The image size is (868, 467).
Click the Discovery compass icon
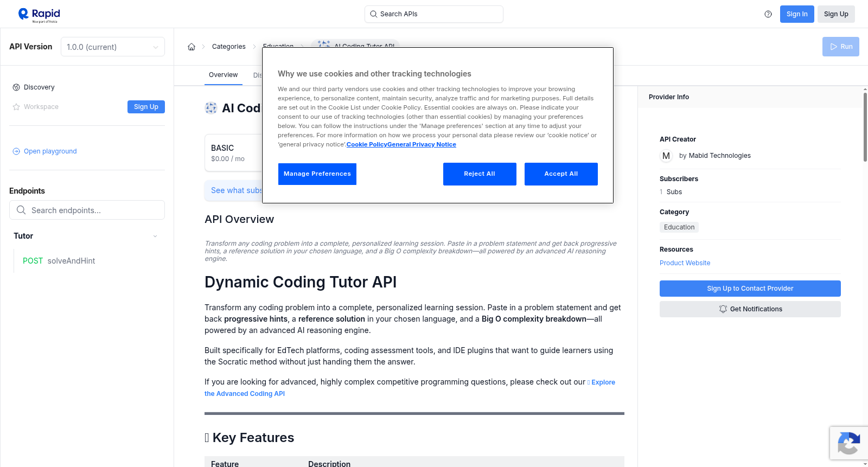pyautogui.click(x=16, y=87)
